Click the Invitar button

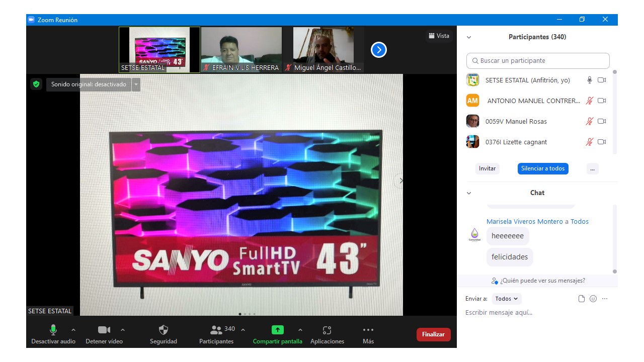tap(487, 168)
